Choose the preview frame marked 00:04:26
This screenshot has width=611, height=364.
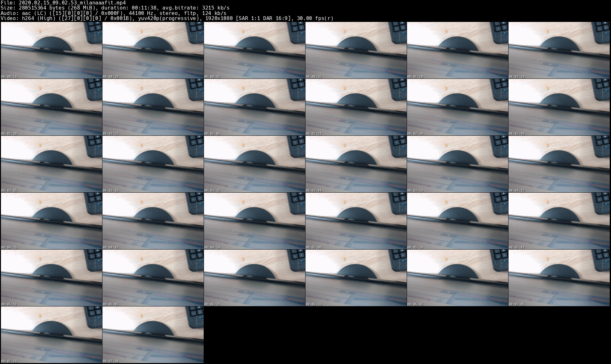click(x=52, y=221)
